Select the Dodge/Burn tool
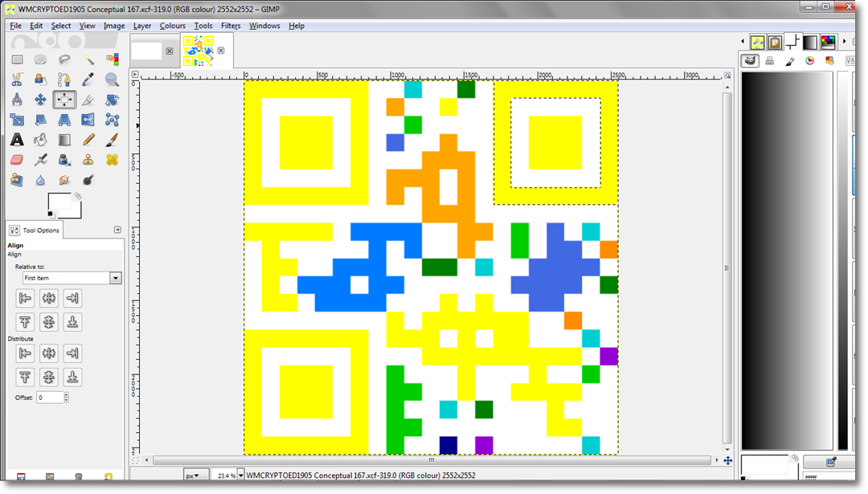This screenshot has width=868, height=494. pyautogui.click(x=88, y=181)
